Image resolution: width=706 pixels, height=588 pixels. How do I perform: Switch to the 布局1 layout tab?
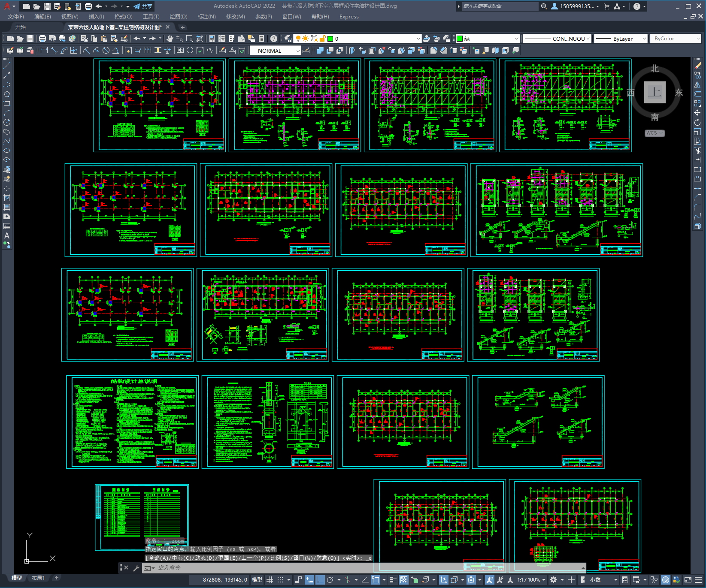click(x=38, y=578)
